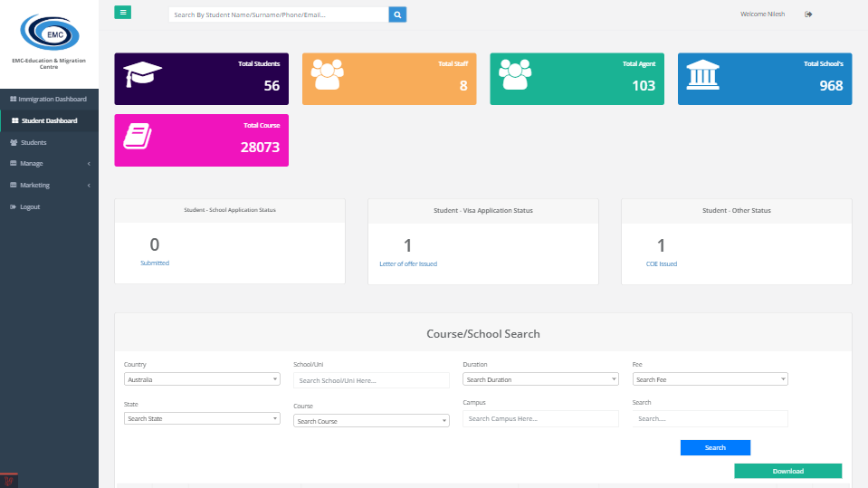This screenshot has height=488, width=868.
Task: Click the Logout icon in sidebar
Action: (14, 206)
